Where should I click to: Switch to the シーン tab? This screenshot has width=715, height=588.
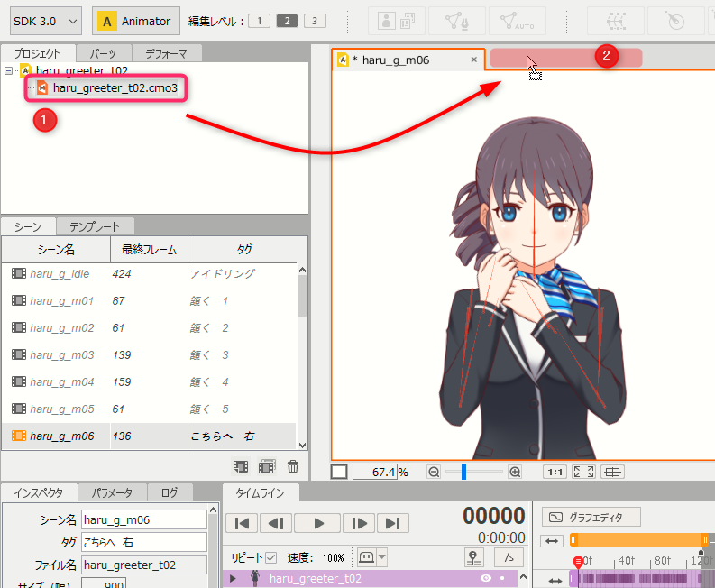[28, 226]
